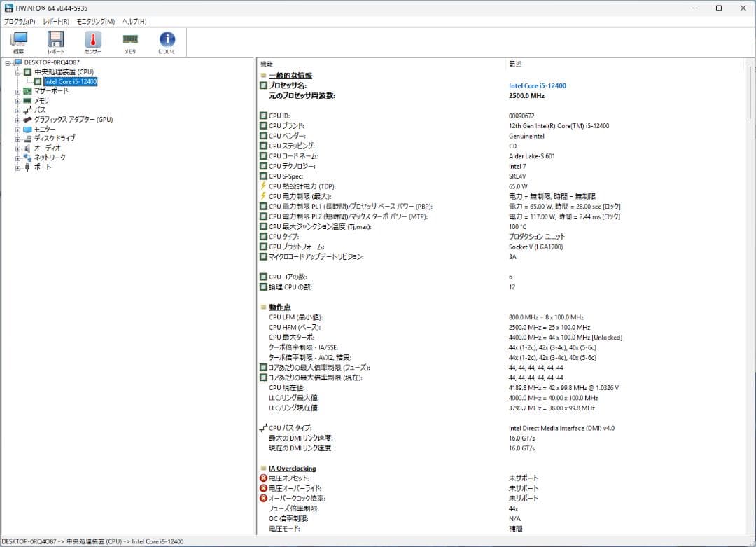756x547 pixels.
Task: Click the disk drive icon beside ディスク ドライブ
Action: point(27,139)
